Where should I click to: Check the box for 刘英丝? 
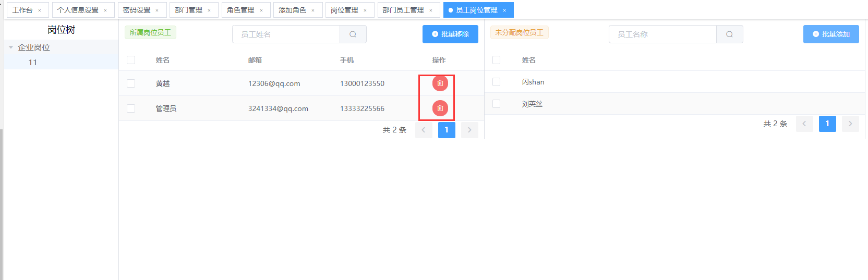tap(497, 104)
